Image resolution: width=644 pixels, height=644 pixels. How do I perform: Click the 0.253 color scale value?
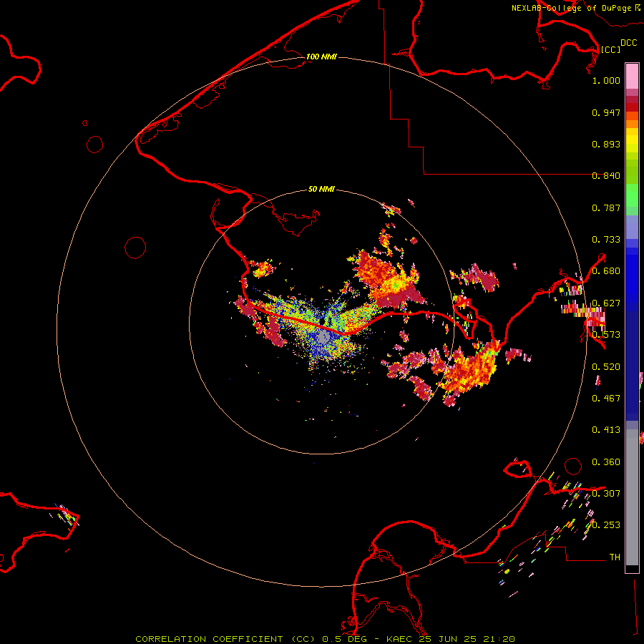tap(606, 525)
